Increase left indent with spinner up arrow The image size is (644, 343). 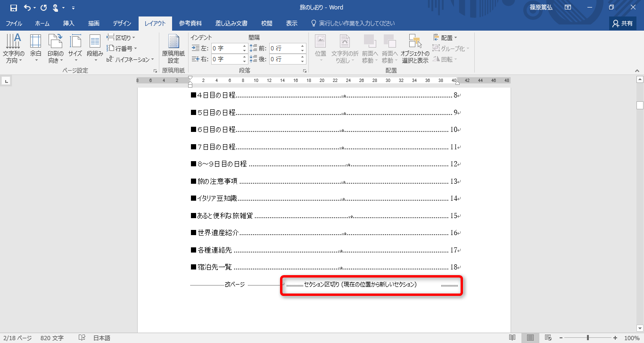click(x=245, y=46)
